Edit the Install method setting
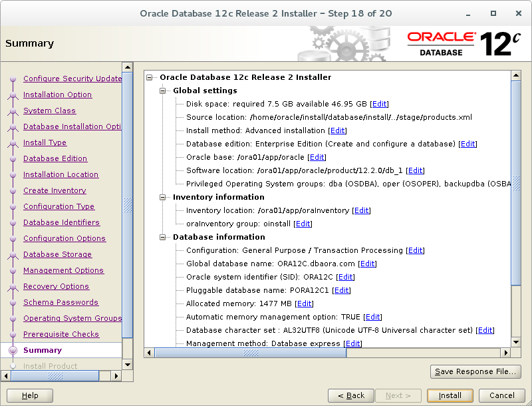 coord(338,130)
